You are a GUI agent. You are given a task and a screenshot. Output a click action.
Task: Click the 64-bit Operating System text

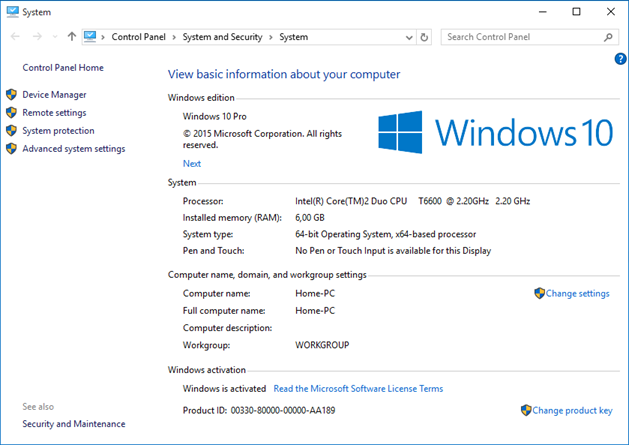click(x=386, y=234)
